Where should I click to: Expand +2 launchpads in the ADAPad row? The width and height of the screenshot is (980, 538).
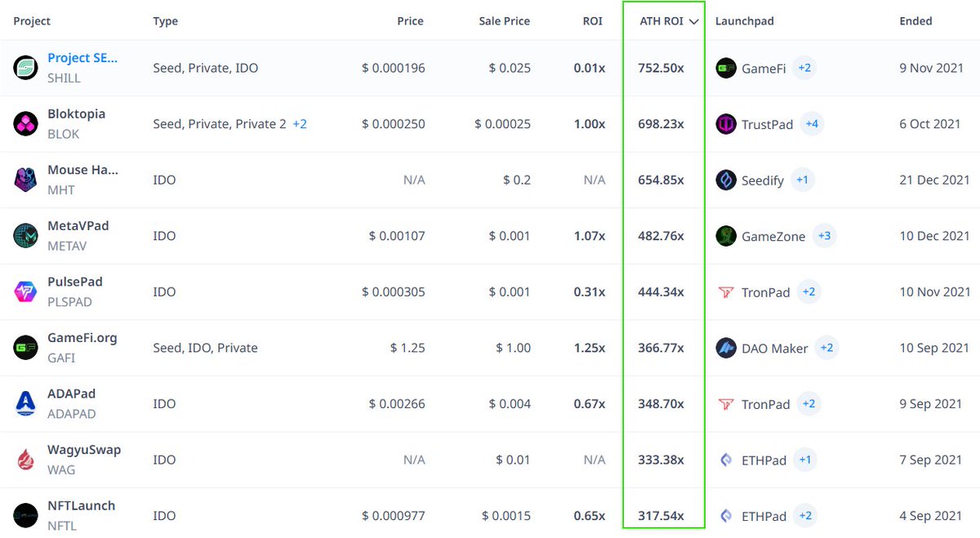click(x=808, y=403)
